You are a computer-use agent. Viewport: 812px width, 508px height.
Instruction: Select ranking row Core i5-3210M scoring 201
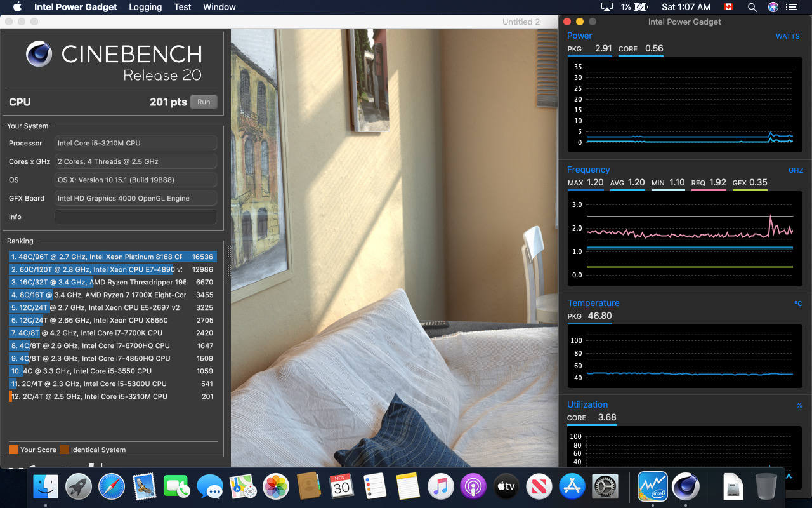[113, 396]
